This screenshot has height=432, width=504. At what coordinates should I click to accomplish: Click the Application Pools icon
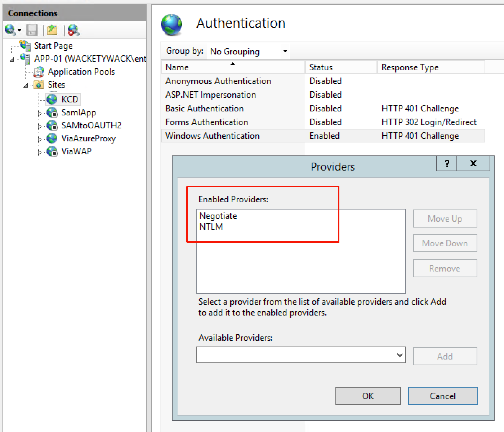39,72
